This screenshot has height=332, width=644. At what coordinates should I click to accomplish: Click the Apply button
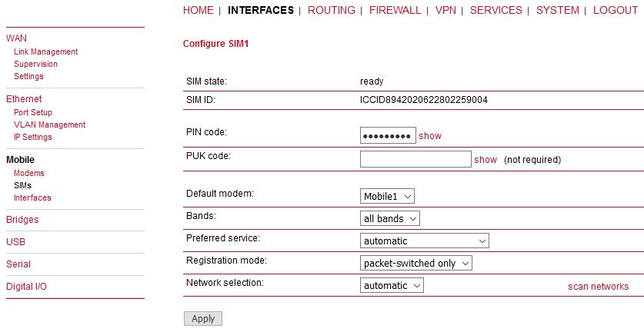[203, 318]
